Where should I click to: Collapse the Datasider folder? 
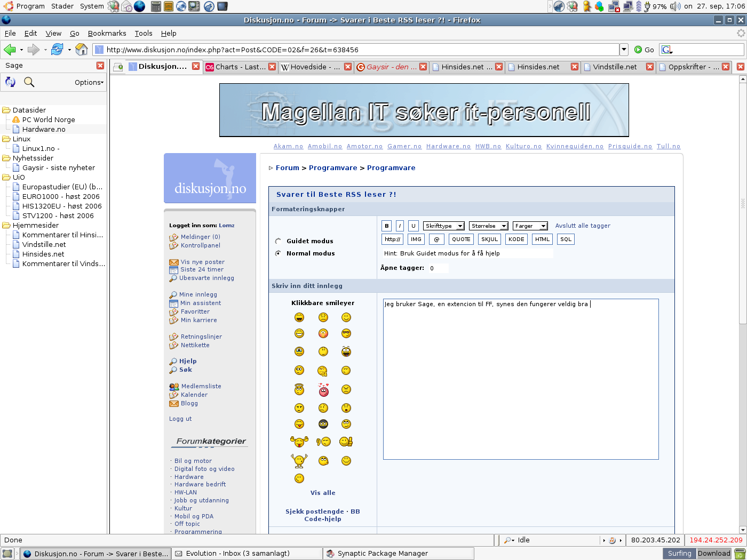point(6,110)
